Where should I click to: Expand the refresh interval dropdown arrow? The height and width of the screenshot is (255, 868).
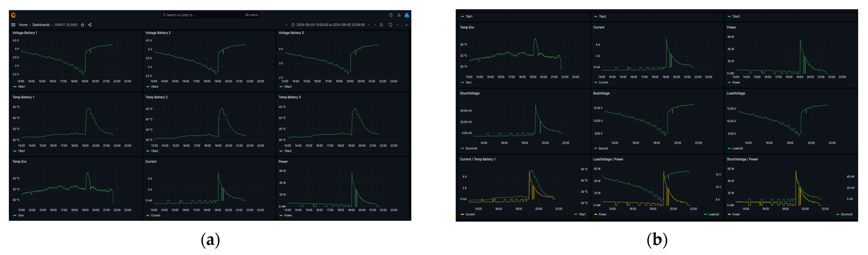tap(398, 25)
